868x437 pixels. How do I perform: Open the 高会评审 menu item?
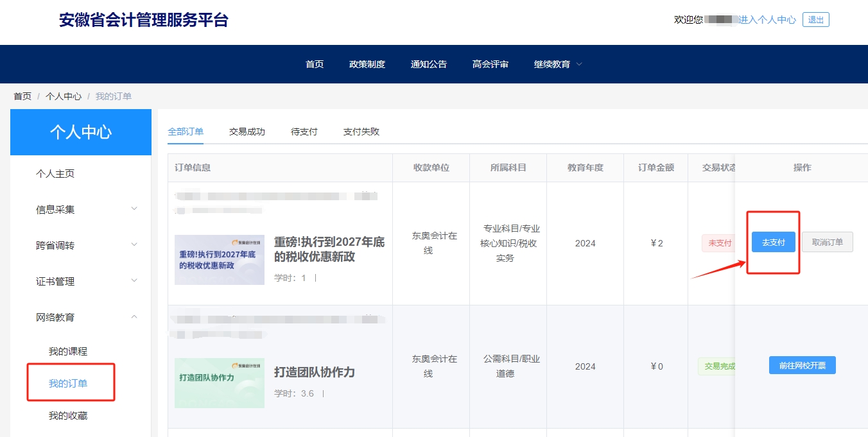coord(490,64)
